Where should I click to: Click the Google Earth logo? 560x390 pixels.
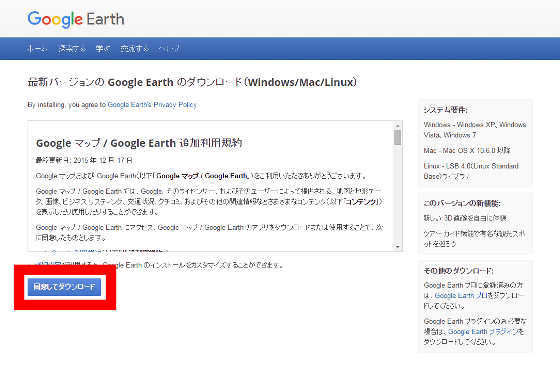[x=76, y=19]
